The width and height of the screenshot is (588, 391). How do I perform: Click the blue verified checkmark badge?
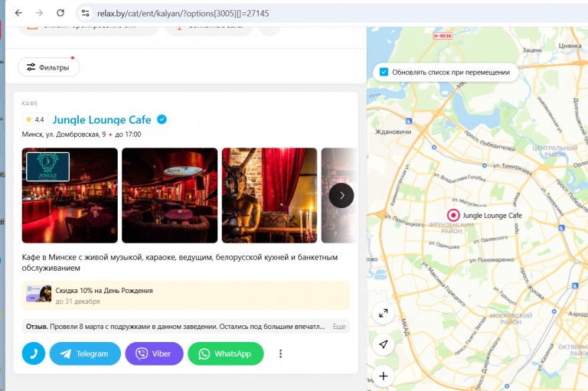point(162,119)
